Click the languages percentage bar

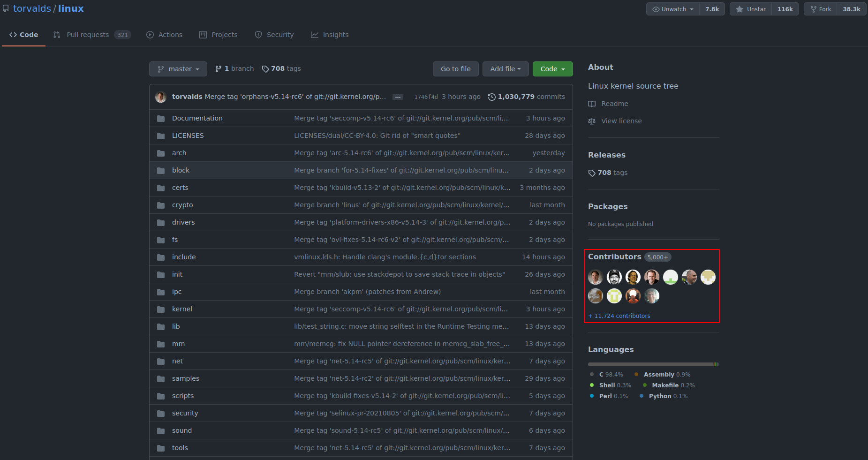[654, 364]
